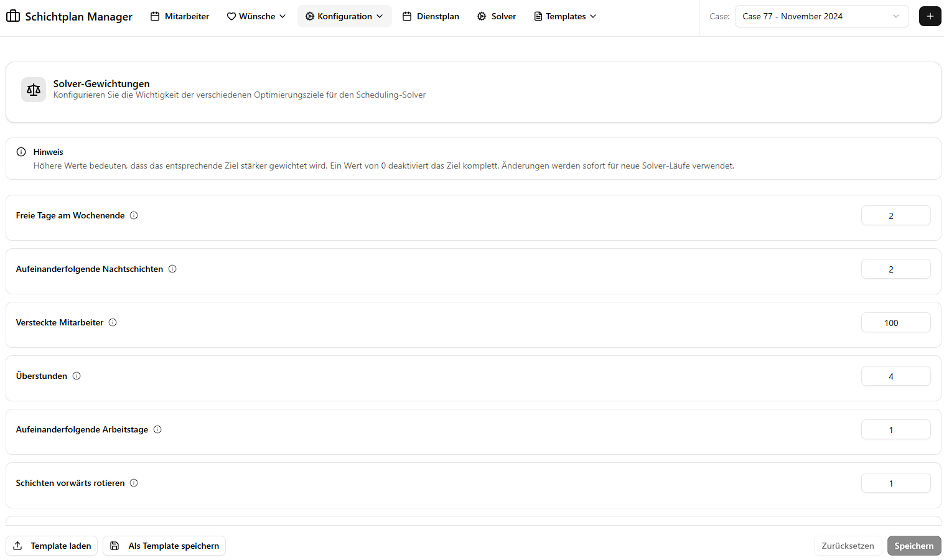Show the Überstunden info tooltip icon
Screen dimensions: 944x560
77,376
